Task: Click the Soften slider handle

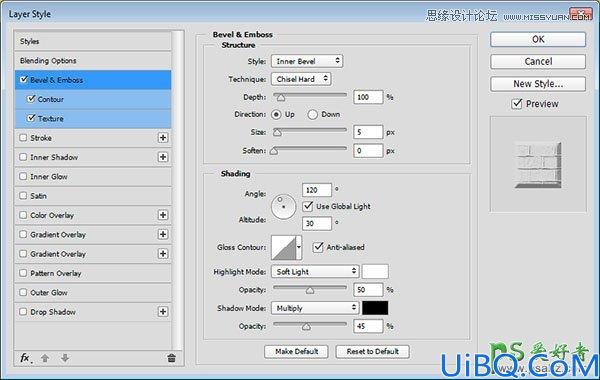Action: (274, 151)
